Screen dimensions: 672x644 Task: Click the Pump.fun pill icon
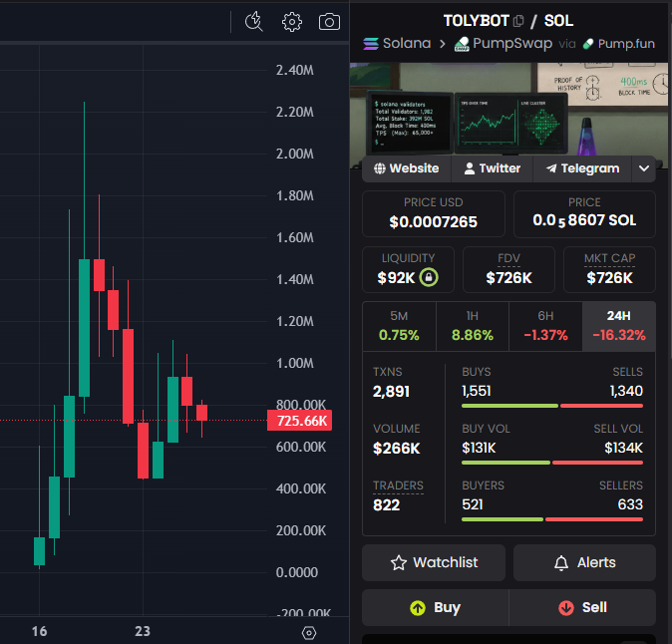(x=588, y=44)
